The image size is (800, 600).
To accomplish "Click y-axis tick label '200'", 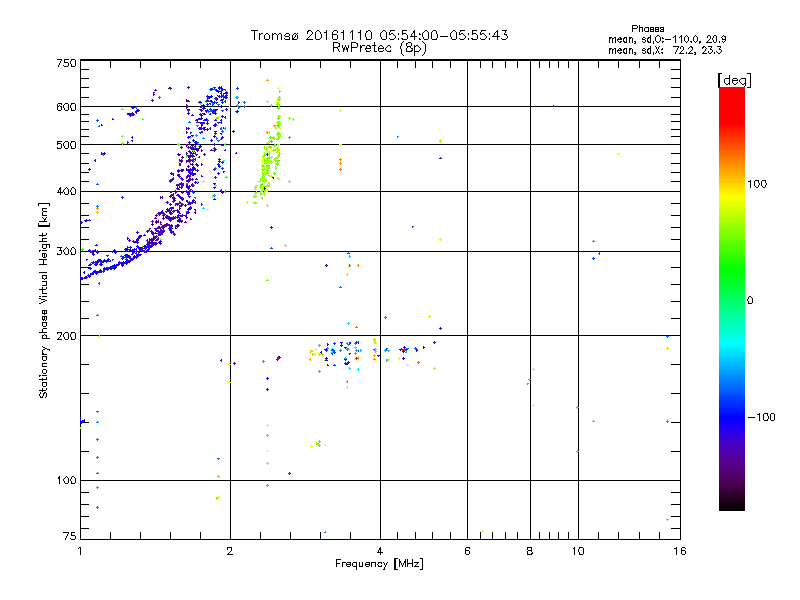I will coord(66,336).
